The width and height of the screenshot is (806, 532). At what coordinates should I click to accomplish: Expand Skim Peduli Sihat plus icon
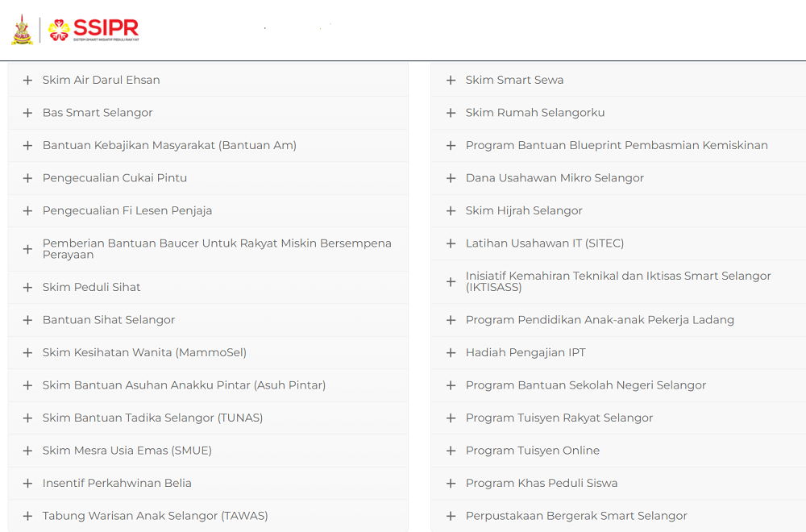(x=27, y=287)
